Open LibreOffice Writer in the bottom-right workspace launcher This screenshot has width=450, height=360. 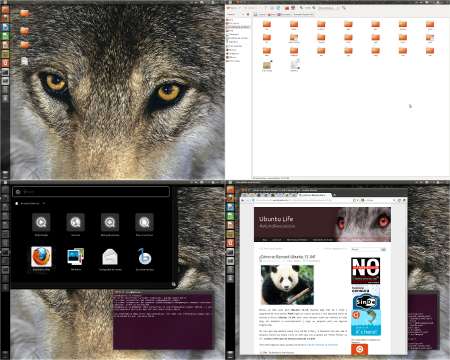[x=230, y=207]
